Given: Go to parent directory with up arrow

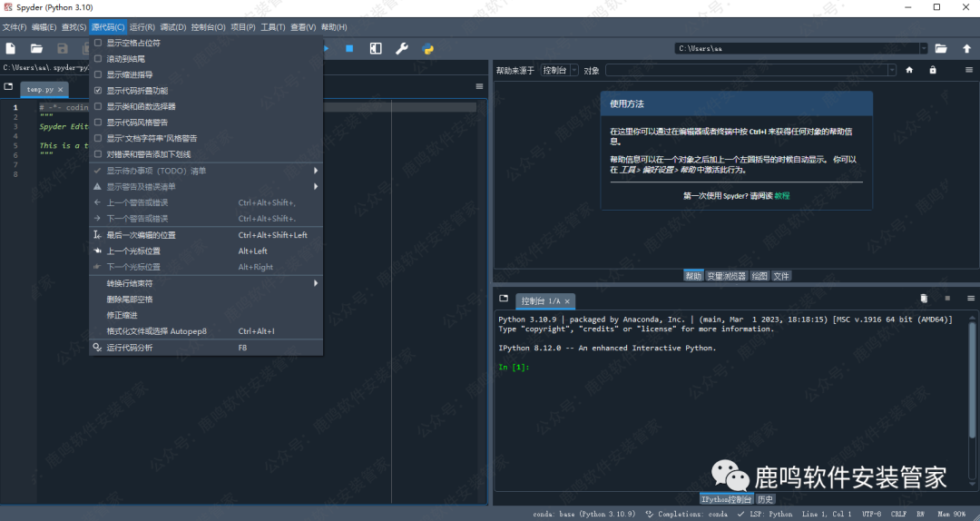Looking at the screenshot, I should tap(966, 49).
